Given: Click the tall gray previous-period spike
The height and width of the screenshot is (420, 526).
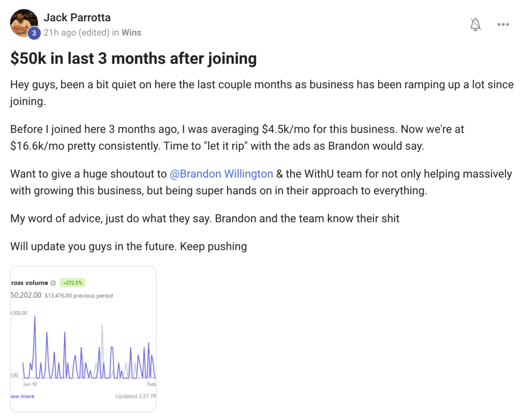Looking at the screenshot, I should tap(102, 325).
